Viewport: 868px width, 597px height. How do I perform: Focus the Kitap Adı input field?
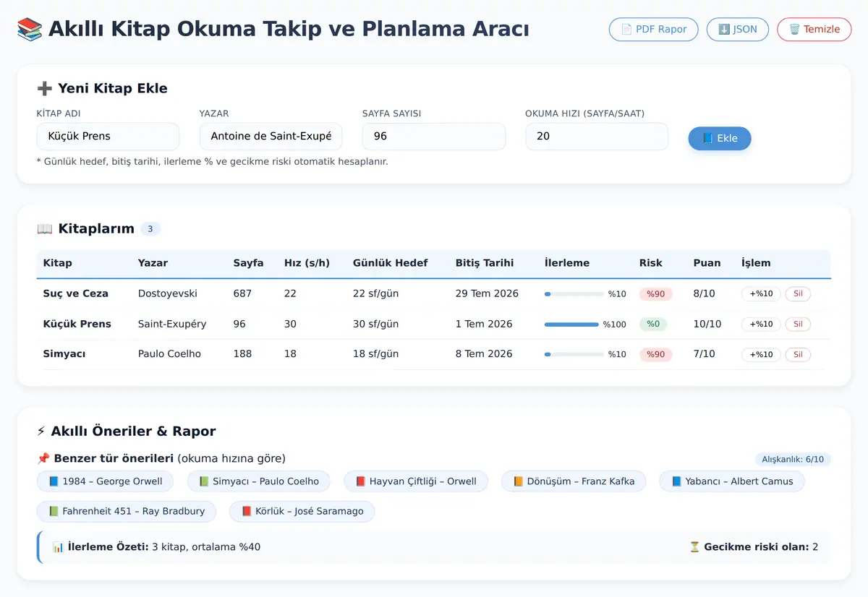[108, 136]
